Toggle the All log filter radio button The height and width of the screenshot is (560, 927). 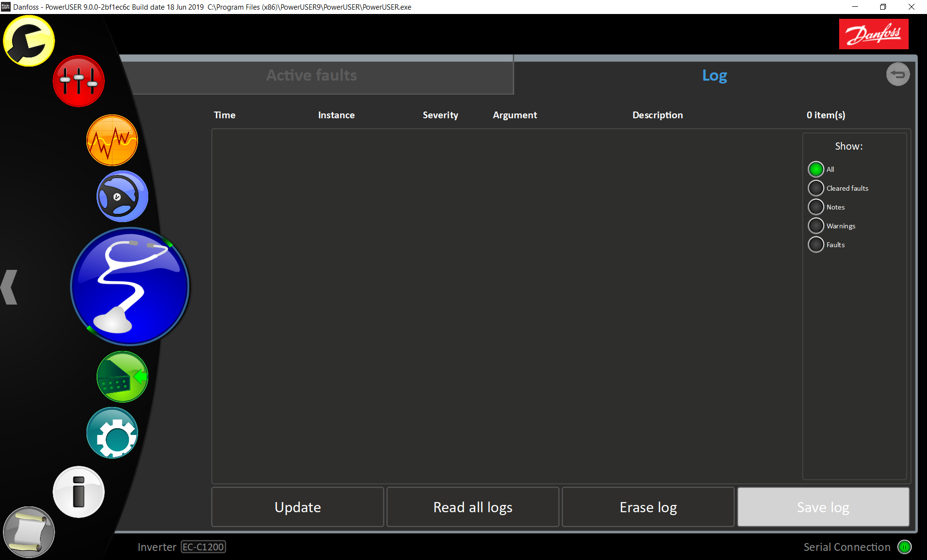coord(816,169)
